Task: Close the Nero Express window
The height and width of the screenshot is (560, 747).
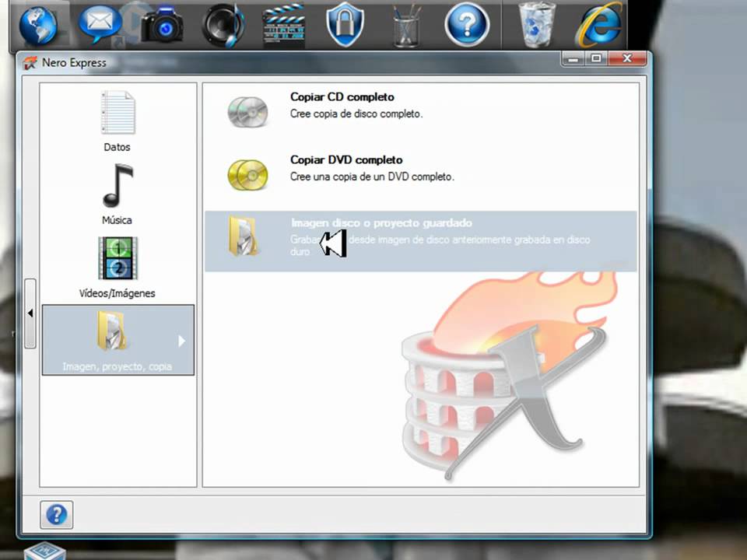Action: [627, 58]
